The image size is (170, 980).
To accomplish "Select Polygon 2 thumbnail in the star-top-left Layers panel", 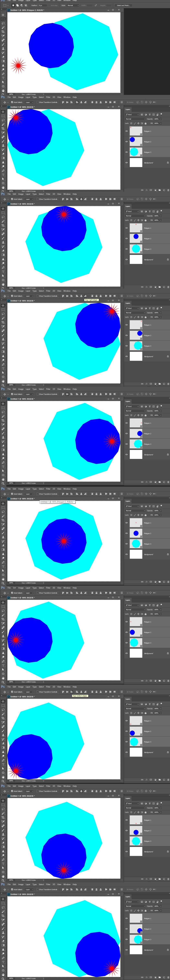I will tap(136, 142).
